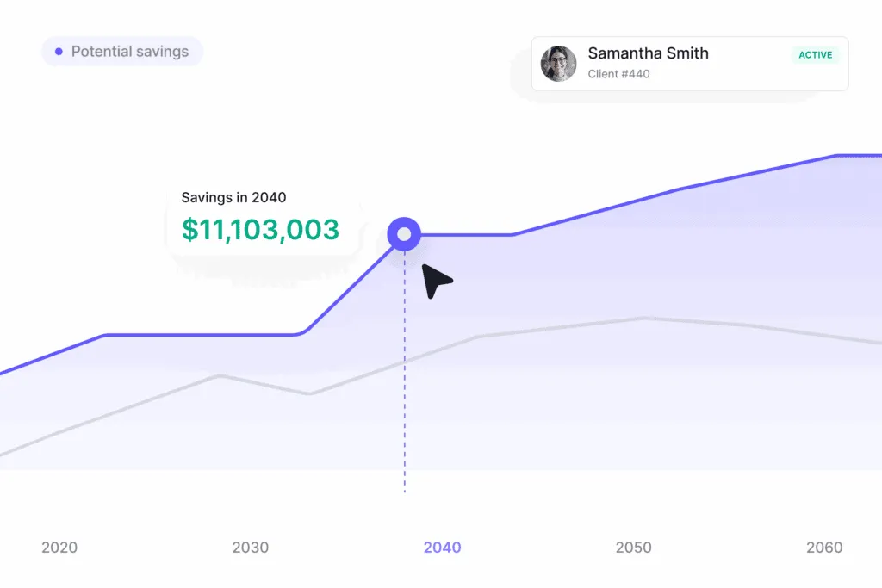Image resolution: width=882 pixels, height=588 pixels.
Task: Click the purple savings line's top plateau
Action: [x=859, y=156]
